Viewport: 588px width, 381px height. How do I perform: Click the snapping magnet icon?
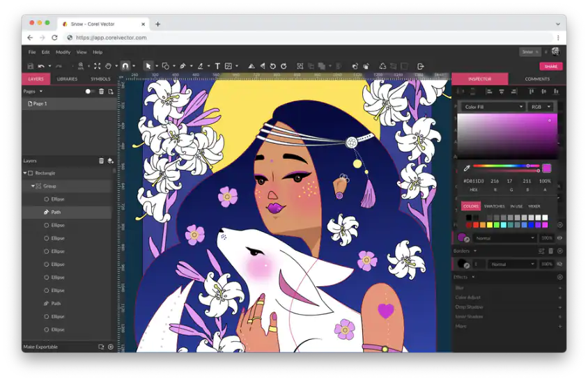point(125,66)
